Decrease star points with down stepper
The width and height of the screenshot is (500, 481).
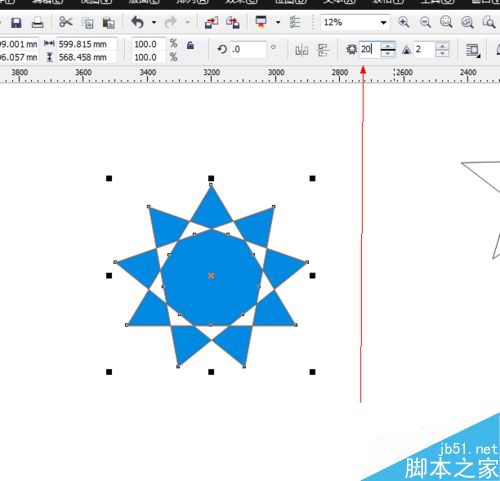click(388, 54)
